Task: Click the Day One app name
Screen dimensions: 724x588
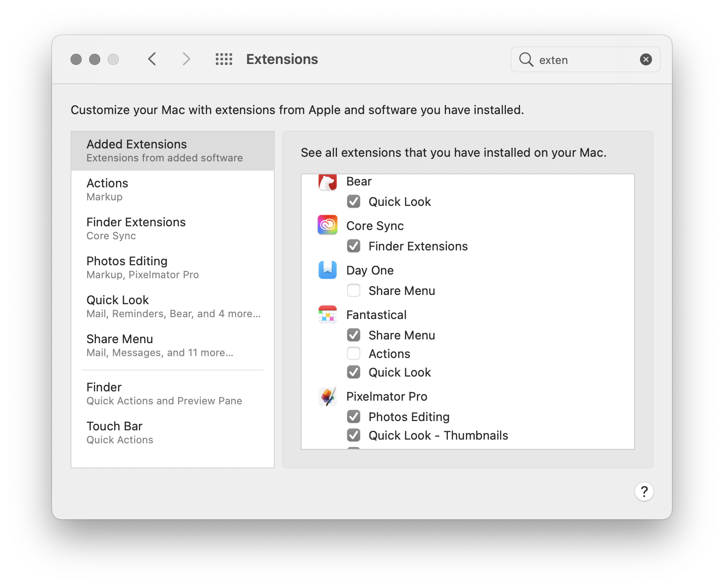Action: 370,270
